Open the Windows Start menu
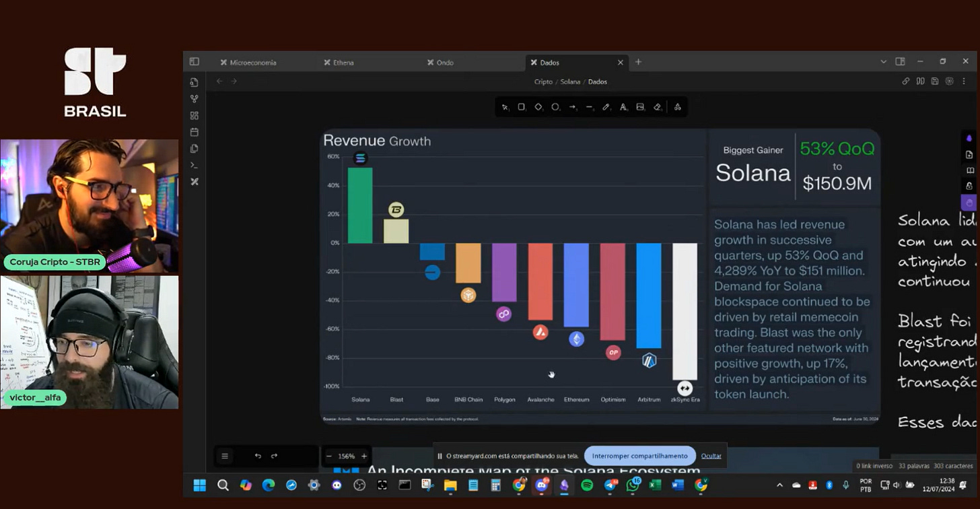Screen dimensions: 980x509 [200, 485]
